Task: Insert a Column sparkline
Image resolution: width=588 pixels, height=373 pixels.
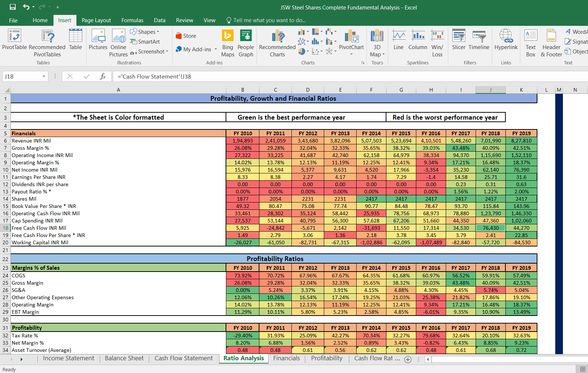Action: [418, 40]
